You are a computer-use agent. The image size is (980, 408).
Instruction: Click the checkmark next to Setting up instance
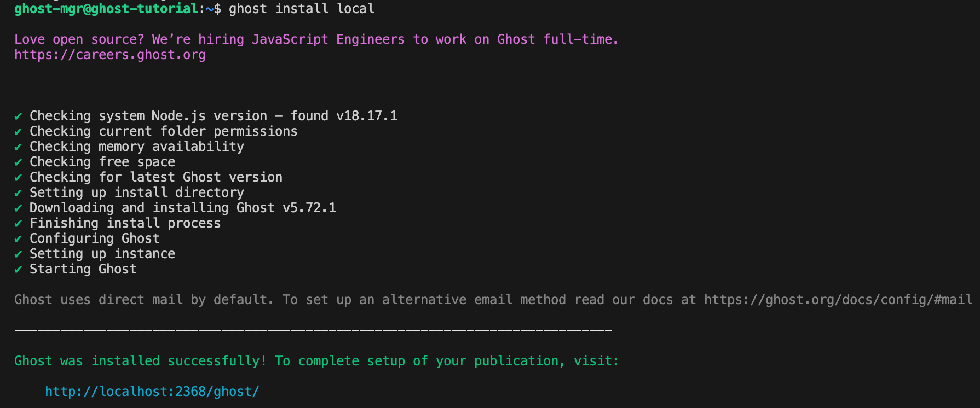18,254
